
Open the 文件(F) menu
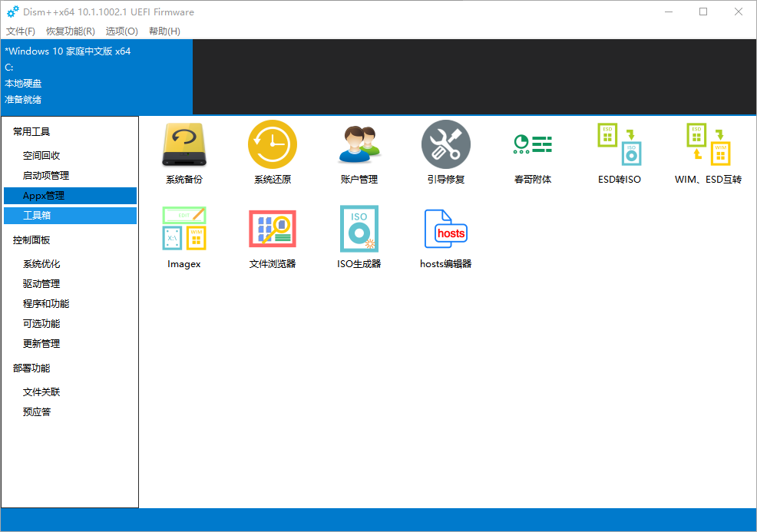tap(21, 31)
